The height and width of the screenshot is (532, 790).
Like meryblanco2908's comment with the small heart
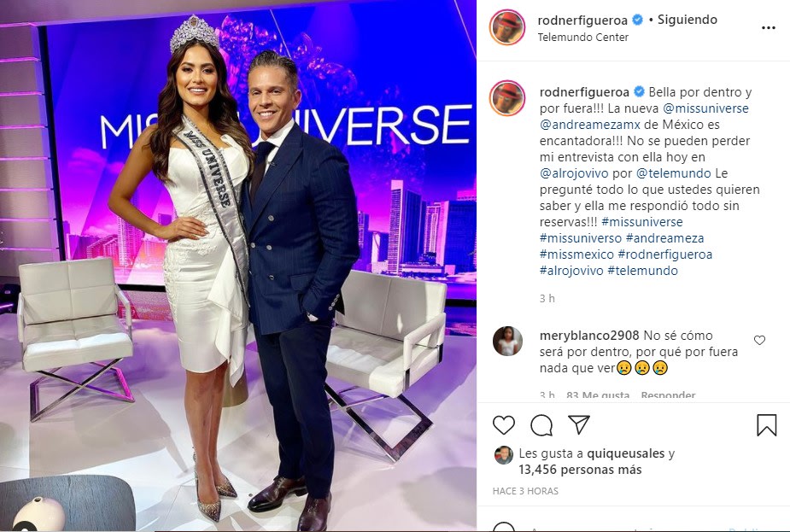[759, 341]
